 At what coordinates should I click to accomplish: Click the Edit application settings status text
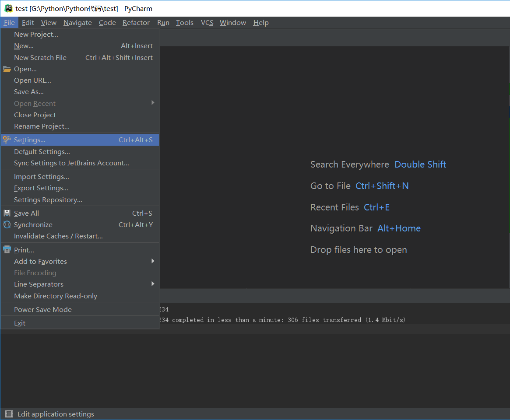point(56,414)
